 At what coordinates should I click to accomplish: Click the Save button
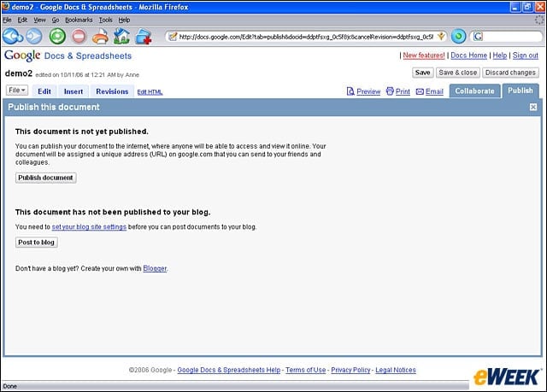(422, 73)
